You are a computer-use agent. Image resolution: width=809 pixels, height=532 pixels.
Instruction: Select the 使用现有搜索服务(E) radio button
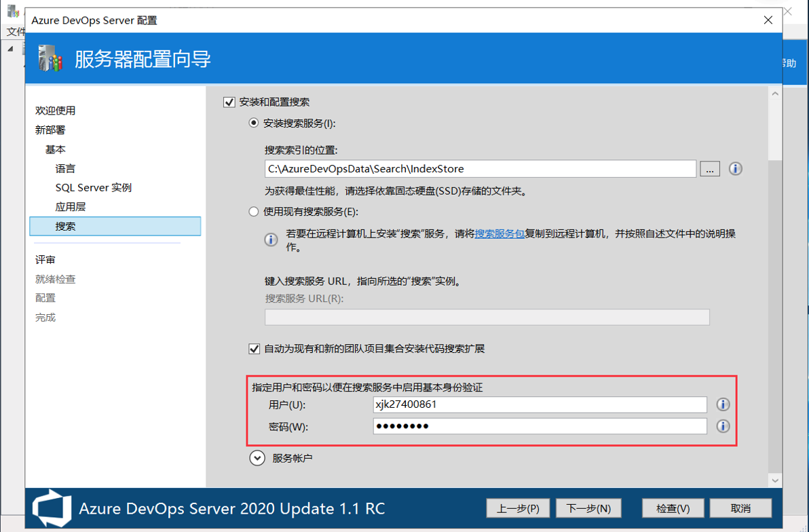tap(253, 212)
